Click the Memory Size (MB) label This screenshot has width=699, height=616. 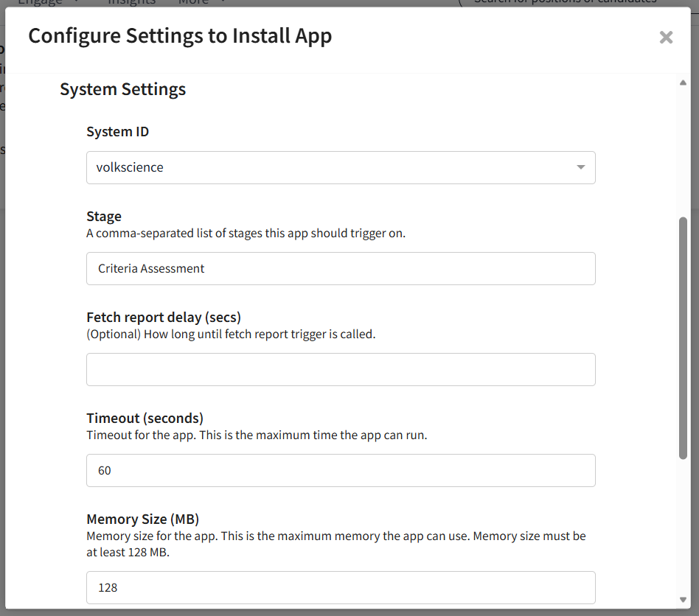[143, 519]
